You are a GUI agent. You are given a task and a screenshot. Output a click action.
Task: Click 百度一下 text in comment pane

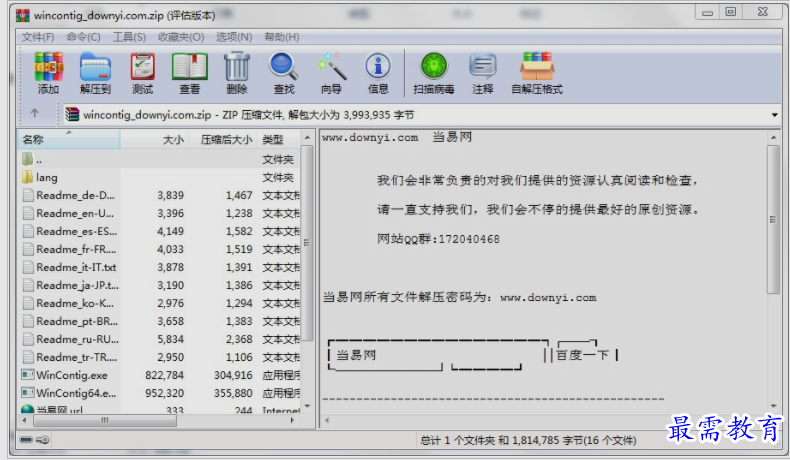(582, 355)
